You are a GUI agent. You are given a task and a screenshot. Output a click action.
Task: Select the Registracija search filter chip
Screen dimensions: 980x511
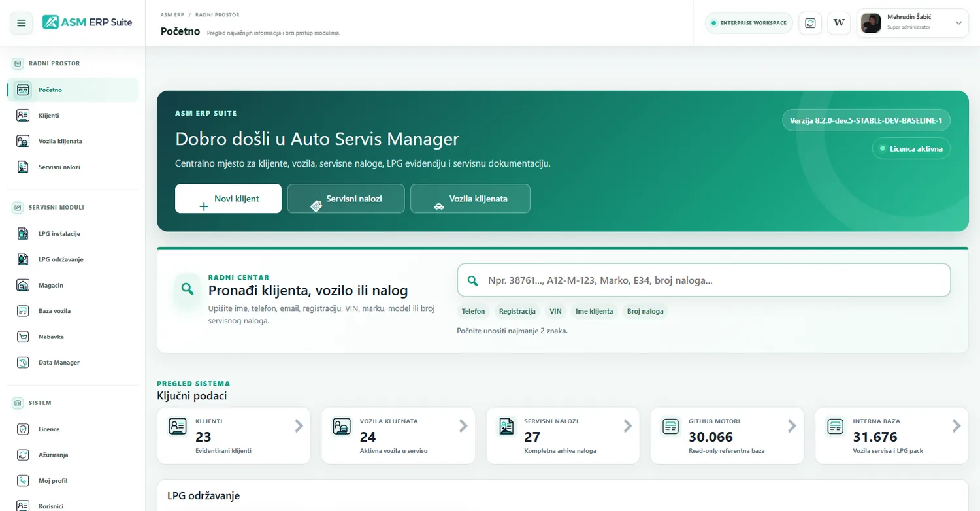click(517, 311)
